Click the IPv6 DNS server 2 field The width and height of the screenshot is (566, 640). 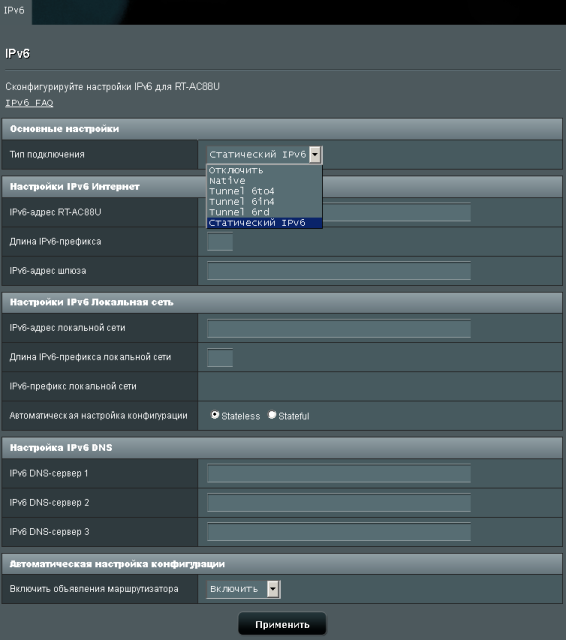point(339,502)
